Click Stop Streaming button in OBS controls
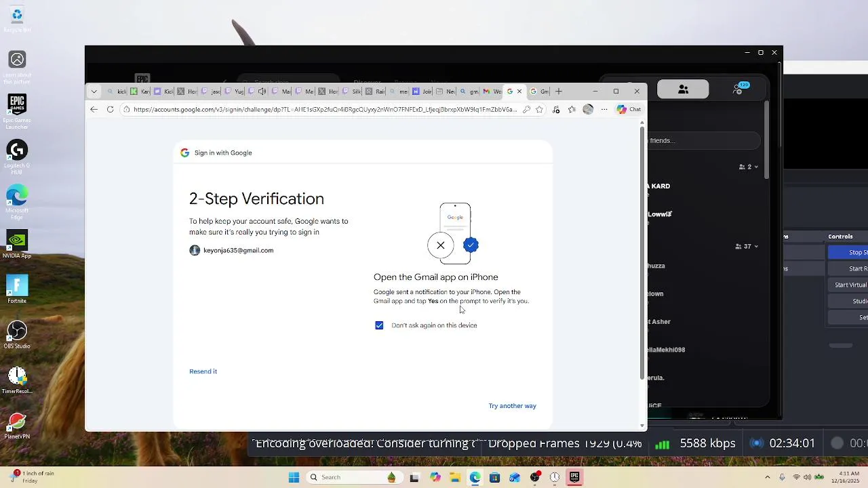 848,252
